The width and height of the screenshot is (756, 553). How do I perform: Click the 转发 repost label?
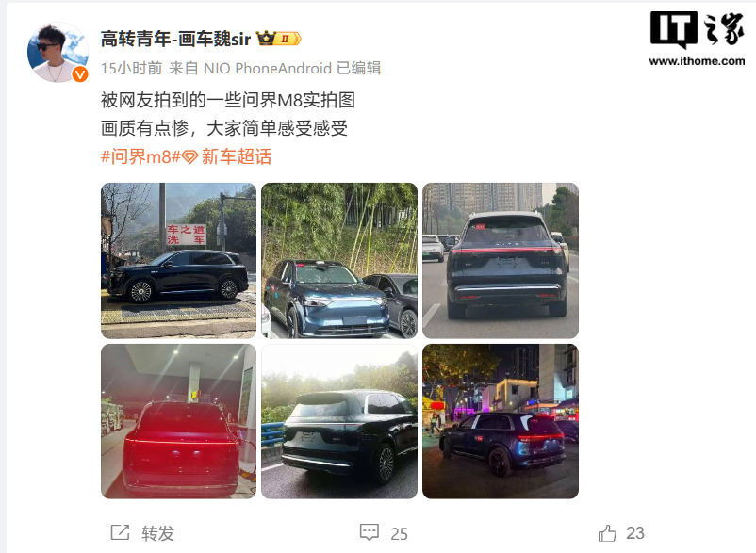pos(157,533)
